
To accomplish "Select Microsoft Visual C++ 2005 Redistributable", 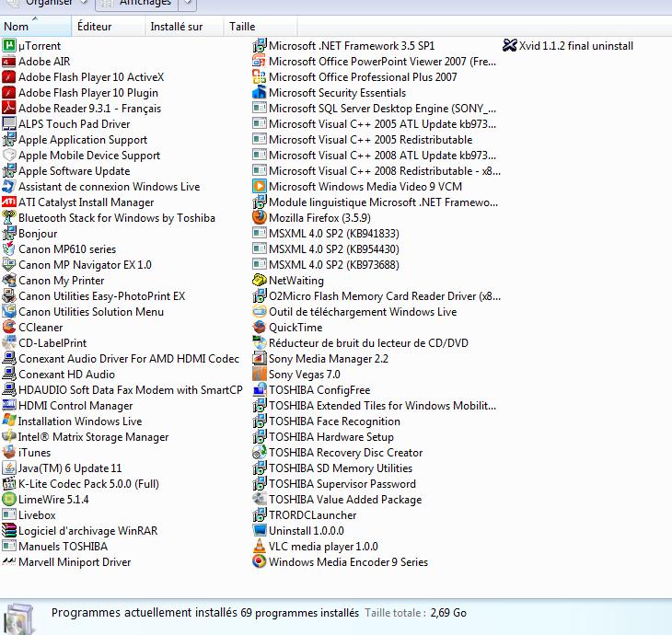I will click(363, 140).
